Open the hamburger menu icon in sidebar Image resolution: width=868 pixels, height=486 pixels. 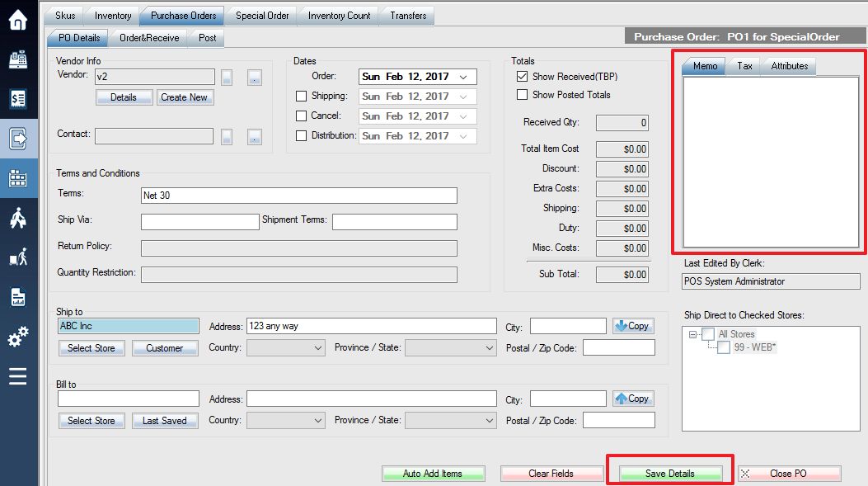[17, 376]
